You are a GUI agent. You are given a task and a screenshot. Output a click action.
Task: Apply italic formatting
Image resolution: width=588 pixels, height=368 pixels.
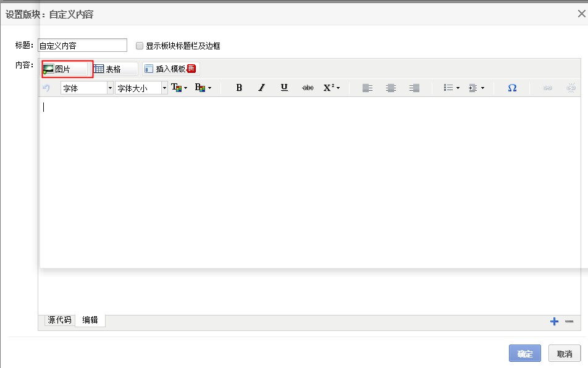pos(261,88)
